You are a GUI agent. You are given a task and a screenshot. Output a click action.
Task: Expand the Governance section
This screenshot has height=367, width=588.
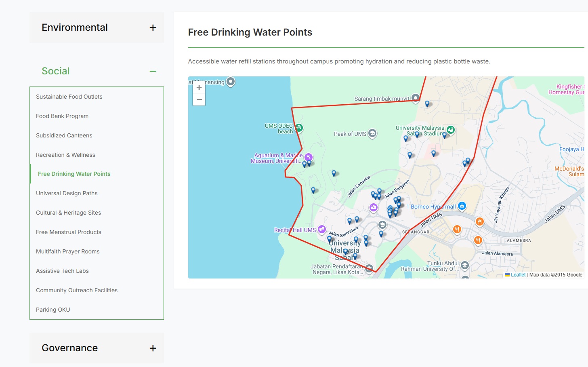(x=153, y=348)
